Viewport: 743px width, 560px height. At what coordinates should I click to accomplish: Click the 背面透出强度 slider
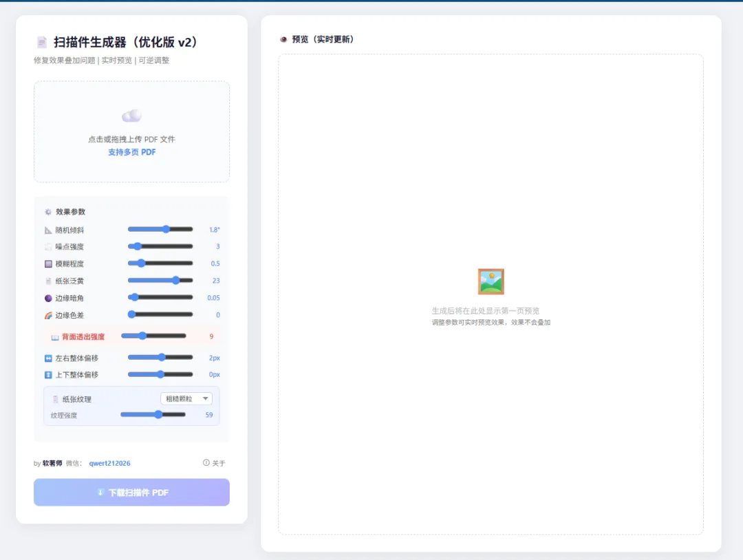[x=153, y=336]
